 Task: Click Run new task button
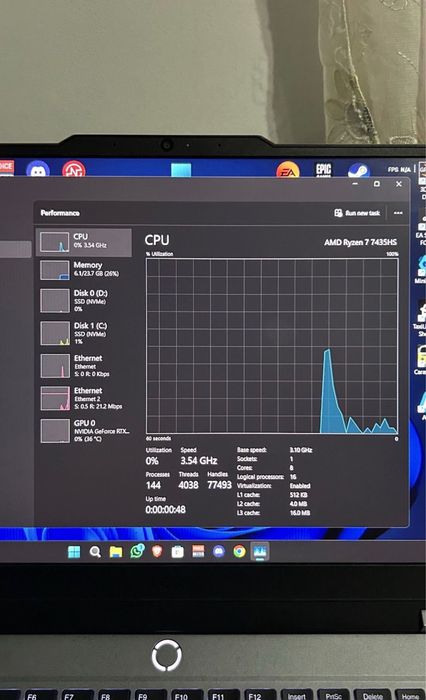[357, 213]
